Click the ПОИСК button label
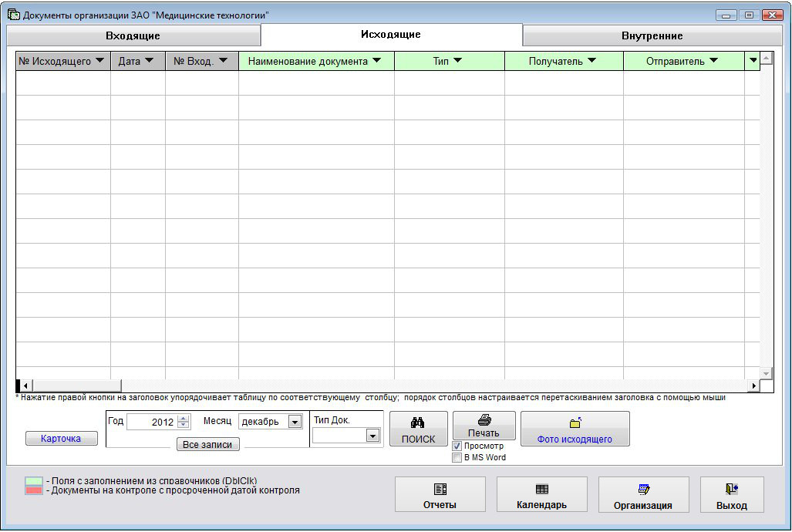 [x=418, y=439]
